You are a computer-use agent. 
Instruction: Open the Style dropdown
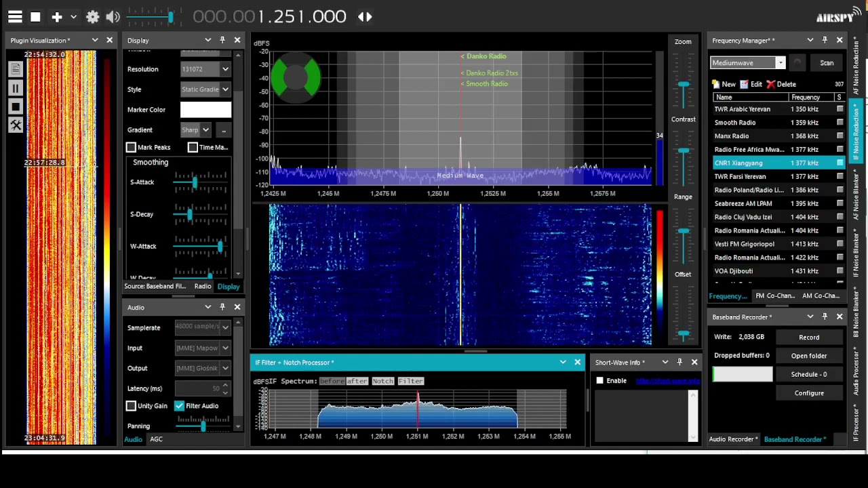point(206,89)
